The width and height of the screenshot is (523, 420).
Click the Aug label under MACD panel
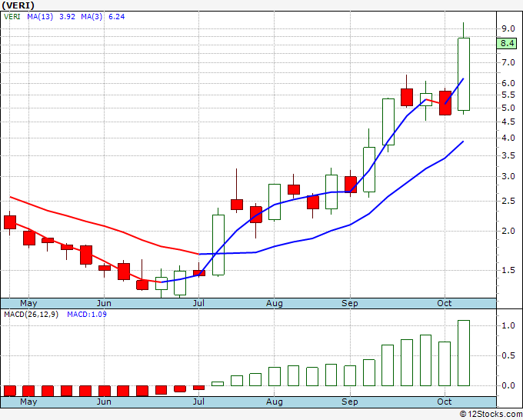275,402
